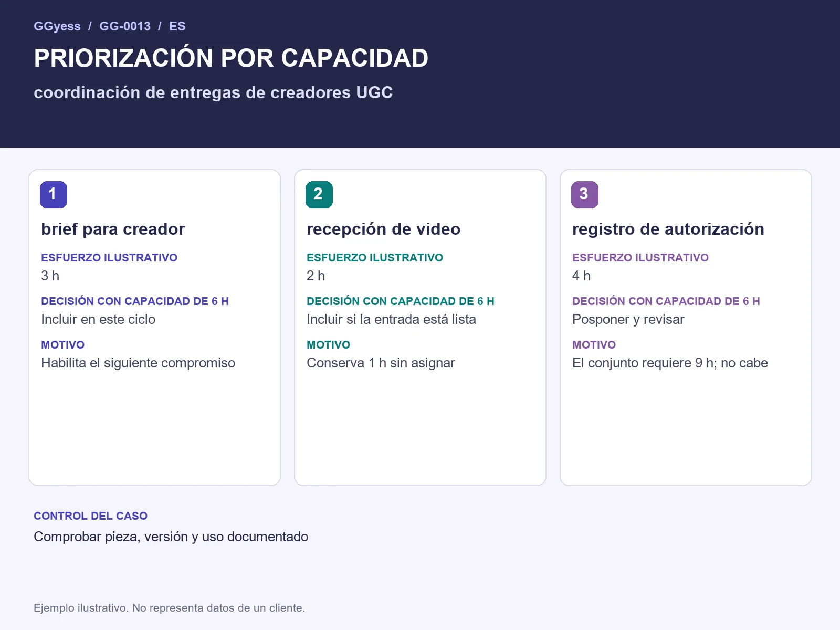The image size is (840, 630).
Task: Select text Comprobar pieza, versión y uso documentado
Action: tap(171, 537)
